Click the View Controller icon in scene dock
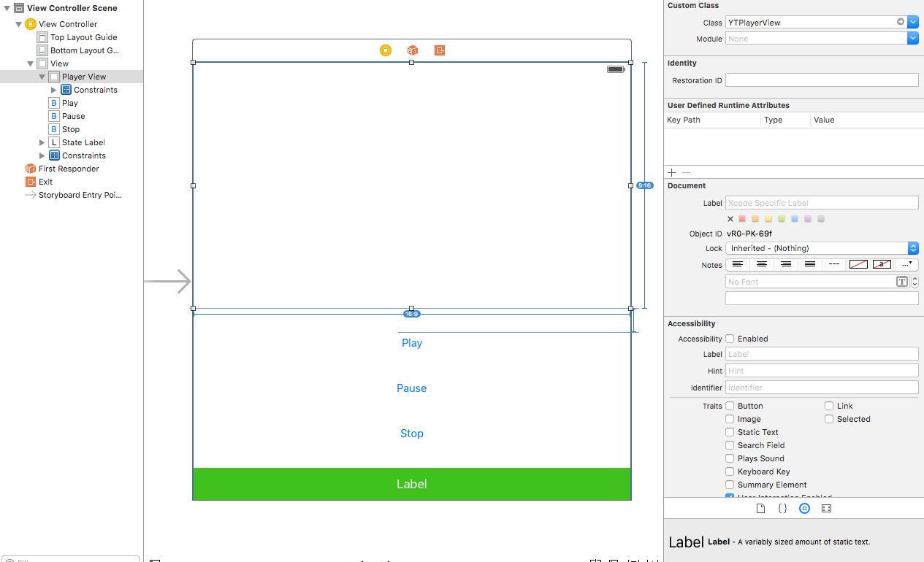The width and height of the screenshot is (924, 562). 385,50
